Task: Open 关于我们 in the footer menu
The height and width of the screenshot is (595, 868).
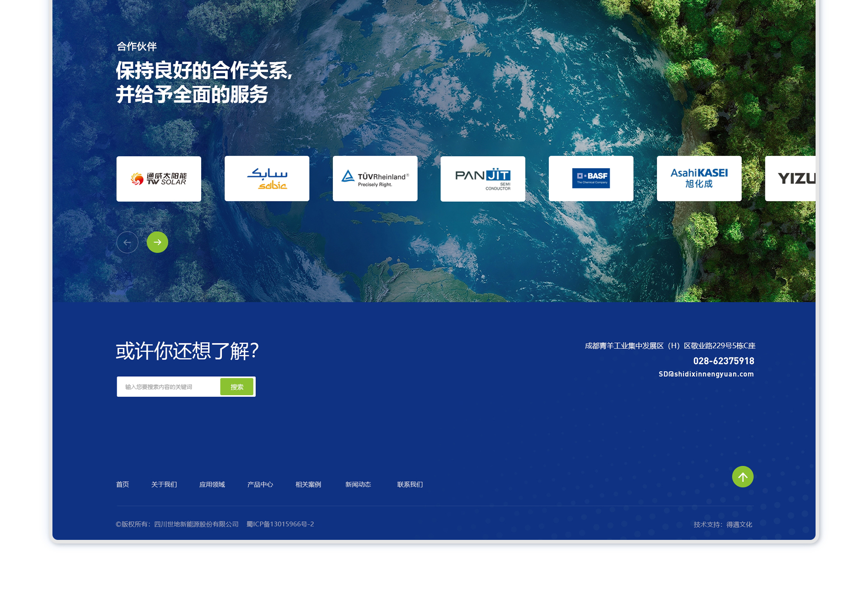Action: (164, 484)
